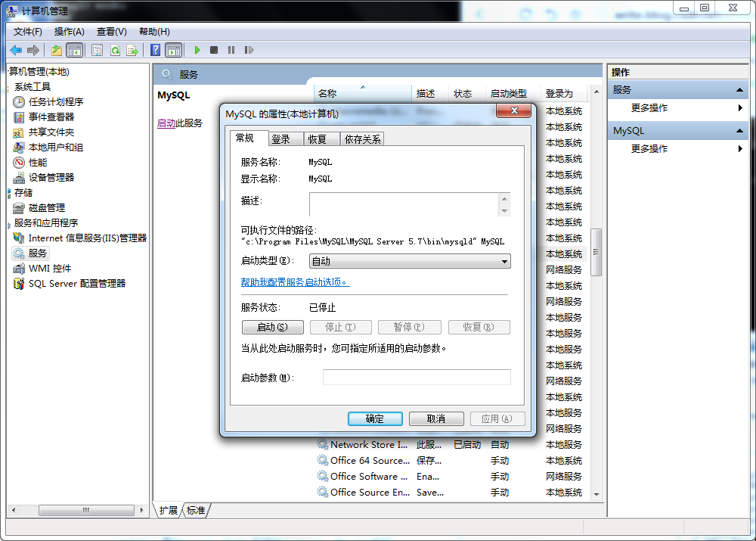Click the Back arrow toolbar icon
Screen dimensions: 756x541
coord(16,50)
